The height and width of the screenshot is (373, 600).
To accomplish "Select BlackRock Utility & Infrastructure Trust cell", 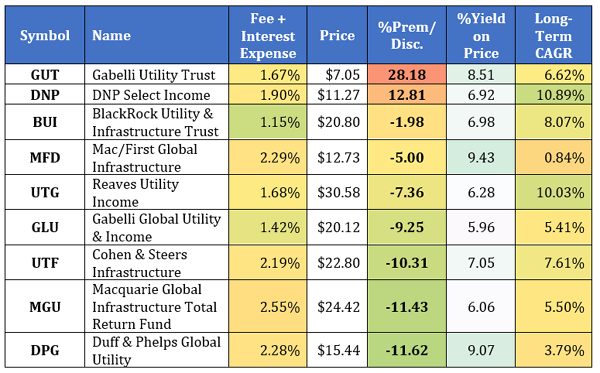I will [x=157, y=122].
